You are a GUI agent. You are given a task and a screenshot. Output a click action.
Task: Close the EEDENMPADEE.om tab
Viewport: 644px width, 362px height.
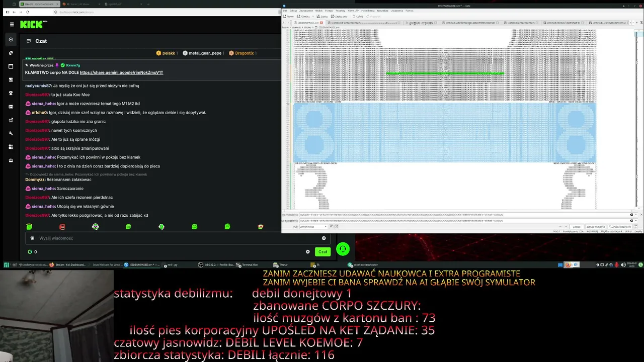(323, 23)
